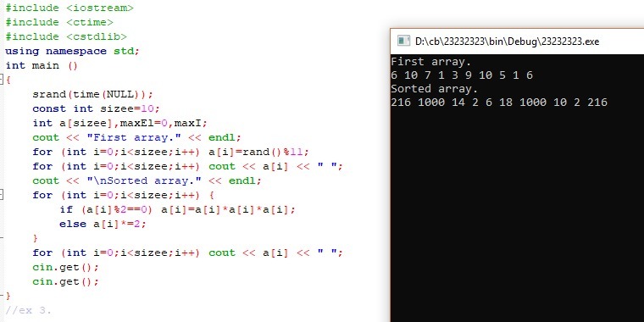Click the #include <ctime> line
Viewport: 644px width, 322px height.
point(59,22)
